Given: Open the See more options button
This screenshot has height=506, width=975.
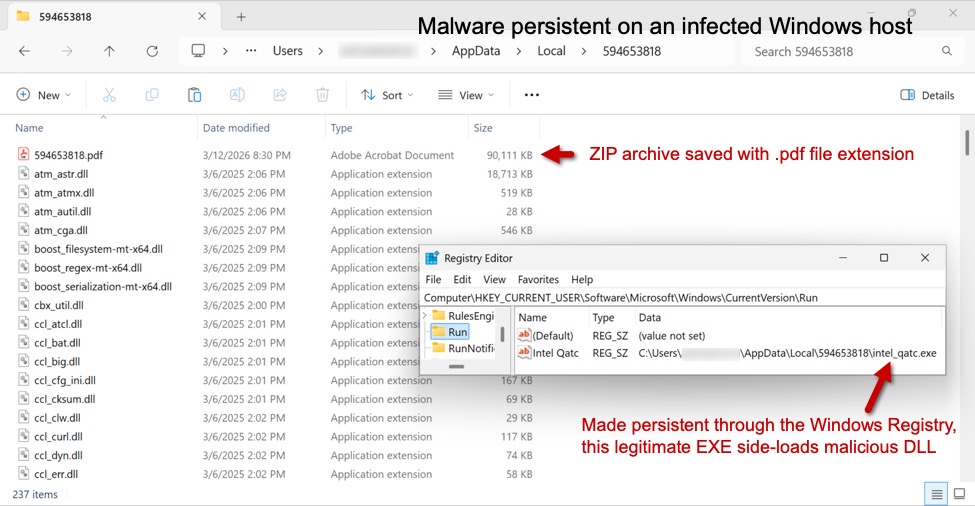Looking at the screenshot, I should tap(531, 95).
